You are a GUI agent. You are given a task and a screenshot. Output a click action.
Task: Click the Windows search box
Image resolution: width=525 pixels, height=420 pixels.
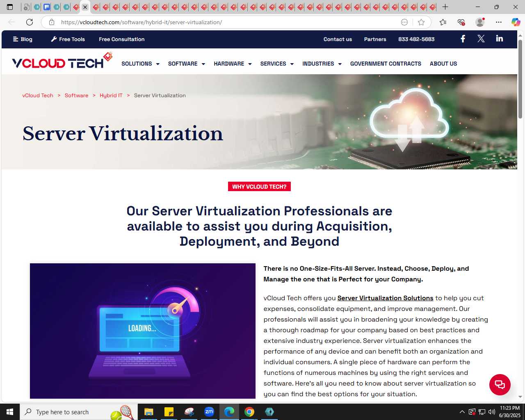78,412
